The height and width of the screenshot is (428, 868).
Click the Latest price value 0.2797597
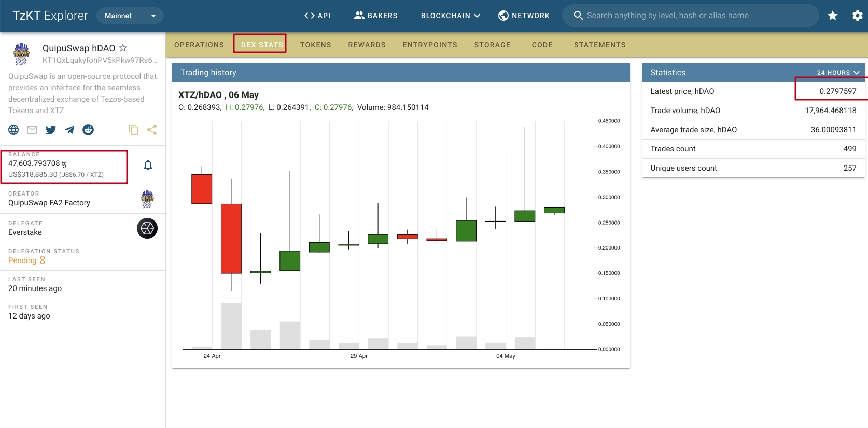pos(837,91)
